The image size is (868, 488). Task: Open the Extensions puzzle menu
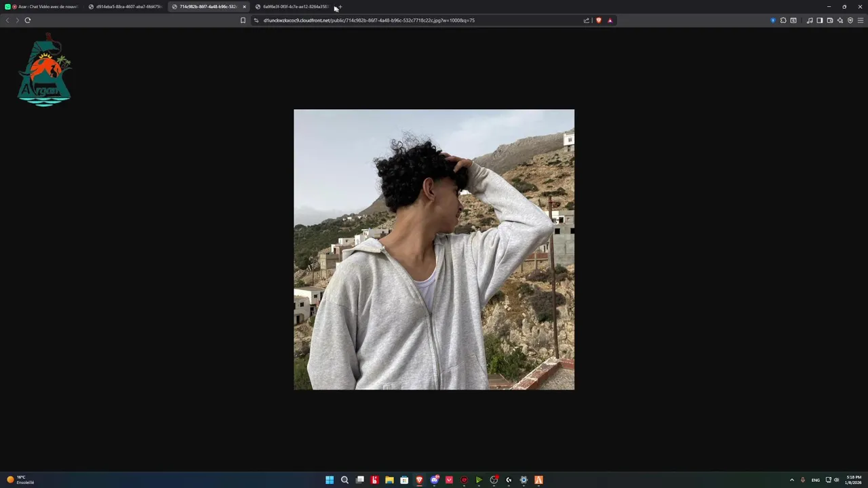783,20
